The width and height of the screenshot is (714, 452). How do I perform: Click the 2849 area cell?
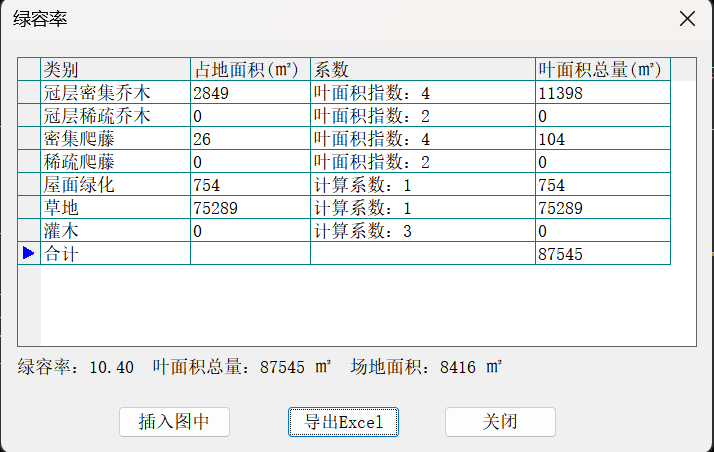[x=250, y=93]
